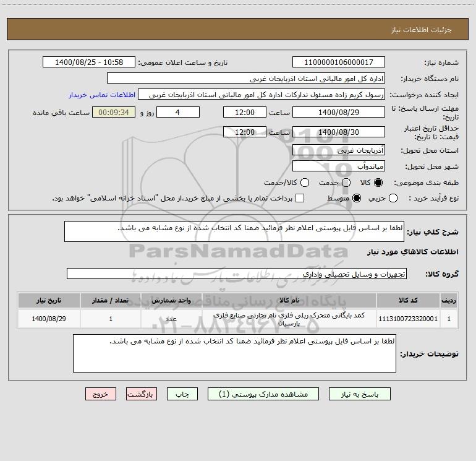476x461 pixels.
Task: Tick the اسناد خزانه اسلامی payment checkbox
Action: [x=300, y=198]
